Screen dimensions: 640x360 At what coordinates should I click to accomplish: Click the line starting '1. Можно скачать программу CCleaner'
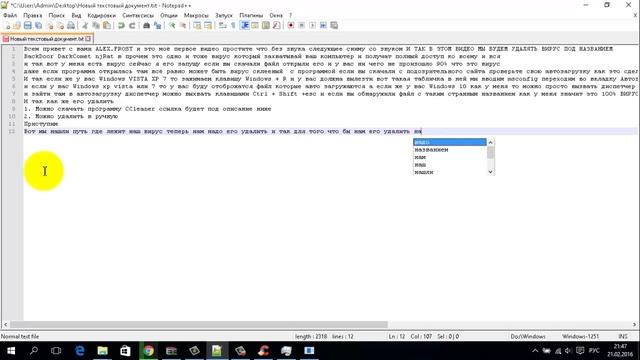point(147,109)
